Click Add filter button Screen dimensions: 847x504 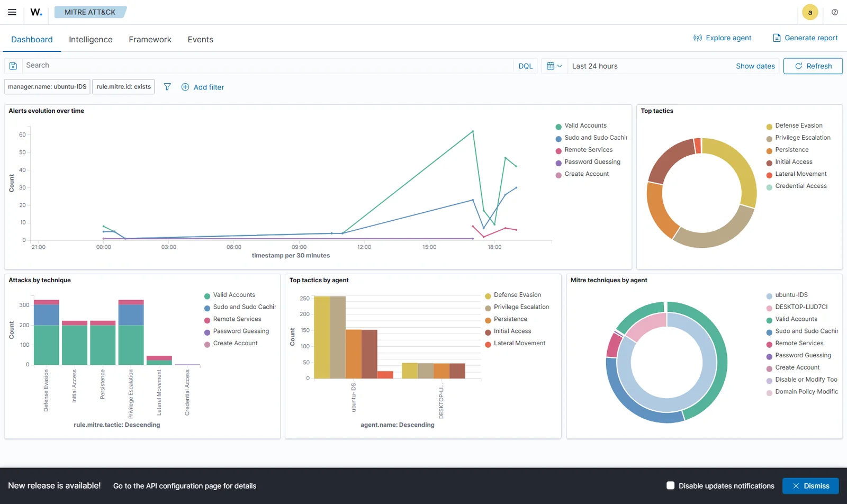(203, 87)
